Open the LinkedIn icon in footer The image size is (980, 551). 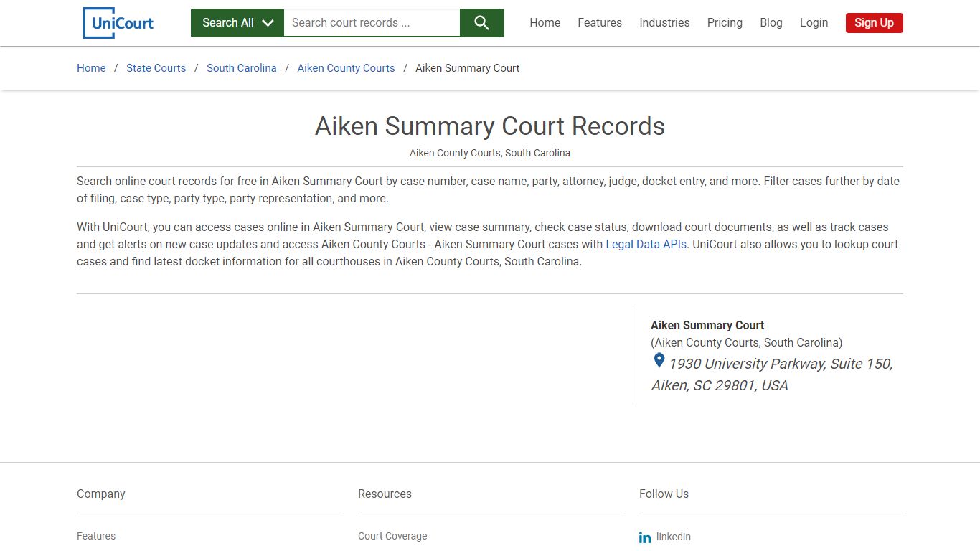[645, 537]
